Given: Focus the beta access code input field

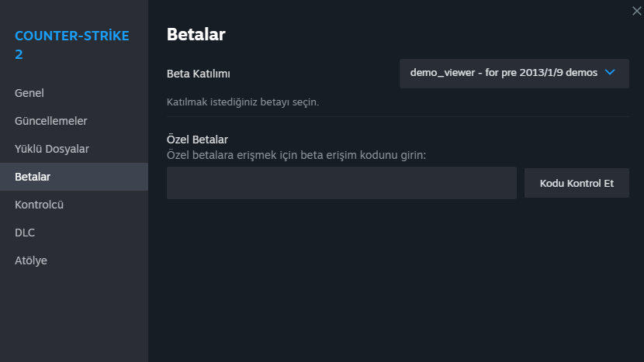Looking at the screenshot, I should click(x=341, y=183).
